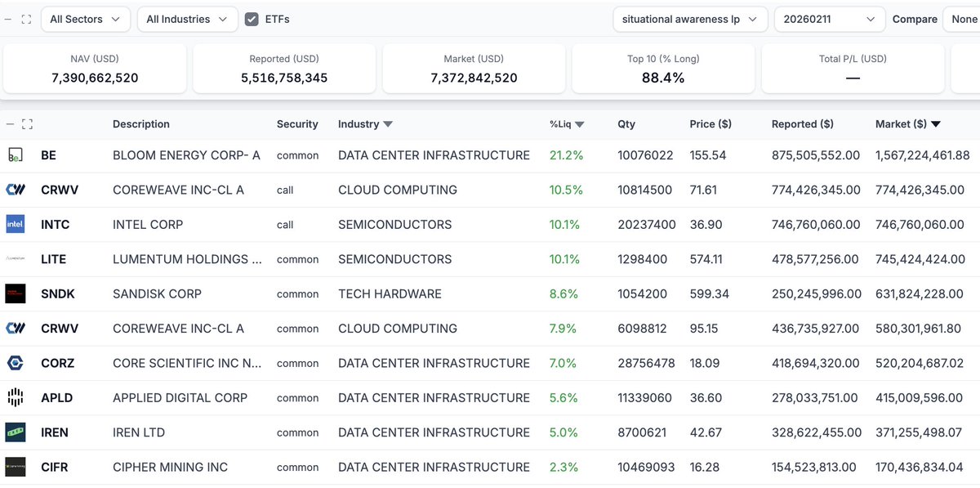This screenshot has width=980, height=488.
Task: Sort by Description column header
Action: [141, 124]
